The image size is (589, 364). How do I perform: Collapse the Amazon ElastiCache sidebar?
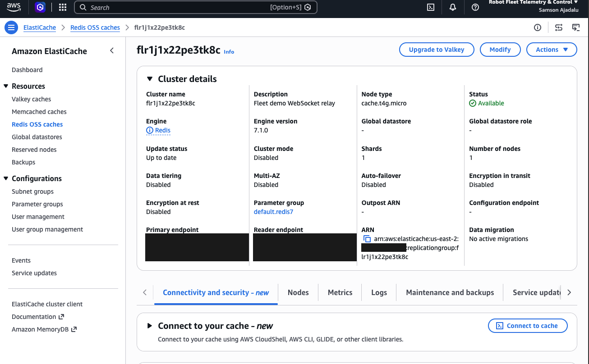click(x=112, y=51)
